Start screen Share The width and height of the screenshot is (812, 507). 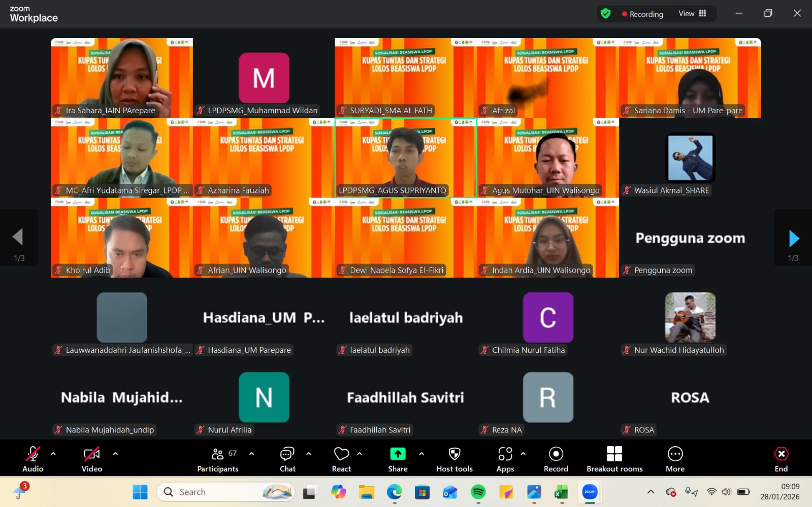(398, 459)
